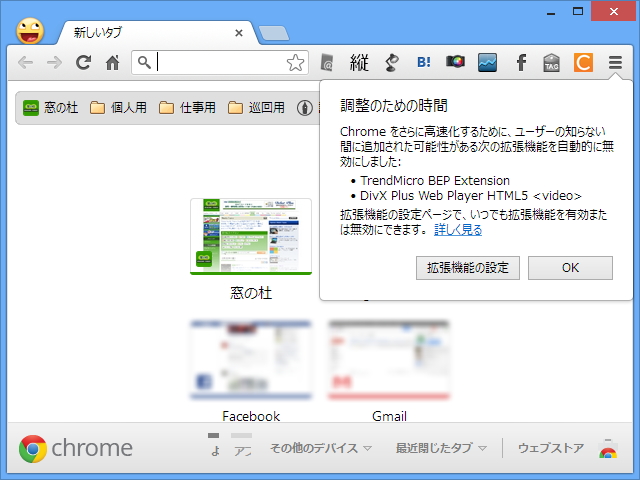Maximize the Chrome window
Image resolution: width=640 pixels, height=480 pixels.
[x=578, y=11]
